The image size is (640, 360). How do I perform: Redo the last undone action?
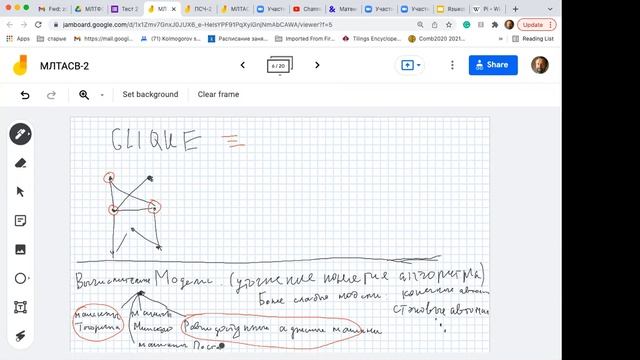[51, 95]
